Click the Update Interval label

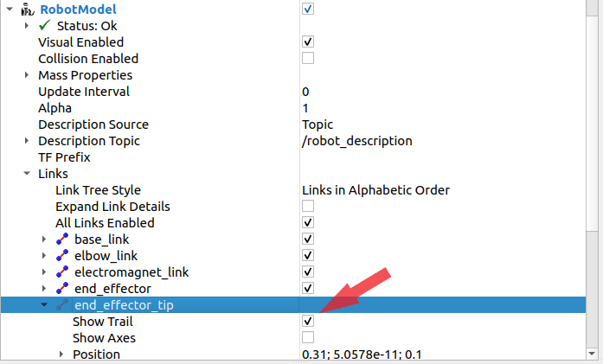(84, 92)
